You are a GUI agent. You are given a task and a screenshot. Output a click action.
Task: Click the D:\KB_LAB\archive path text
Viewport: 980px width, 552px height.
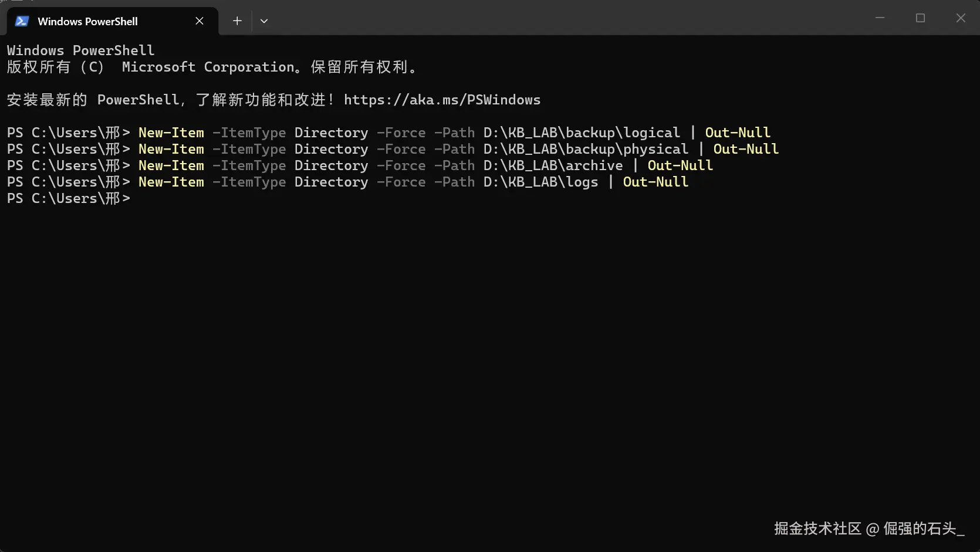[553, 165]
